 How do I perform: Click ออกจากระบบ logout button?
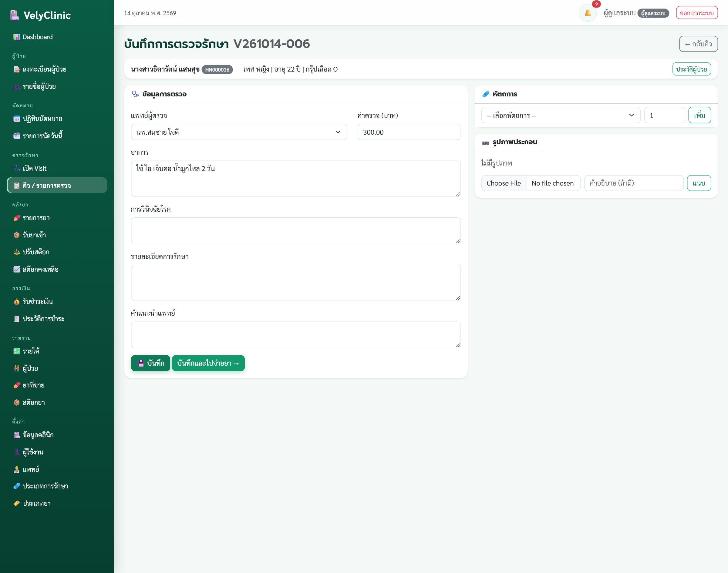696,13
